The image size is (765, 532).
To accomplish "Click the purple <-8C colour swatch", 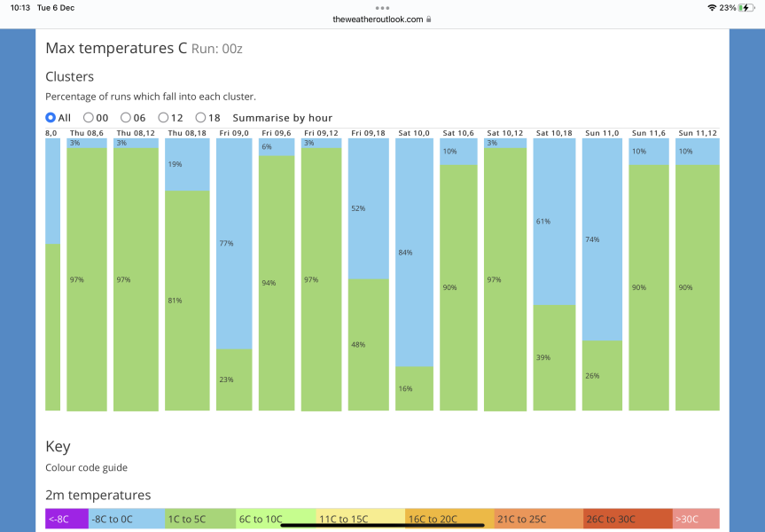I will coord(67,519).
